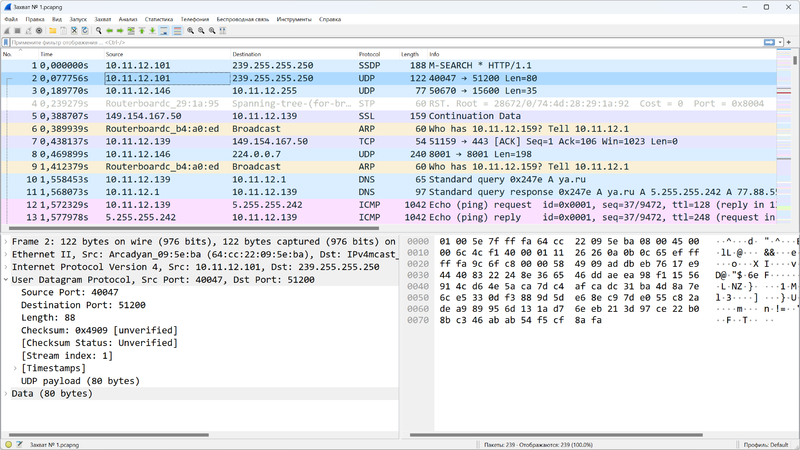Open expert information status bar icon
The height and width of the screenshot is (450, 800).
[x=8, y=444]
